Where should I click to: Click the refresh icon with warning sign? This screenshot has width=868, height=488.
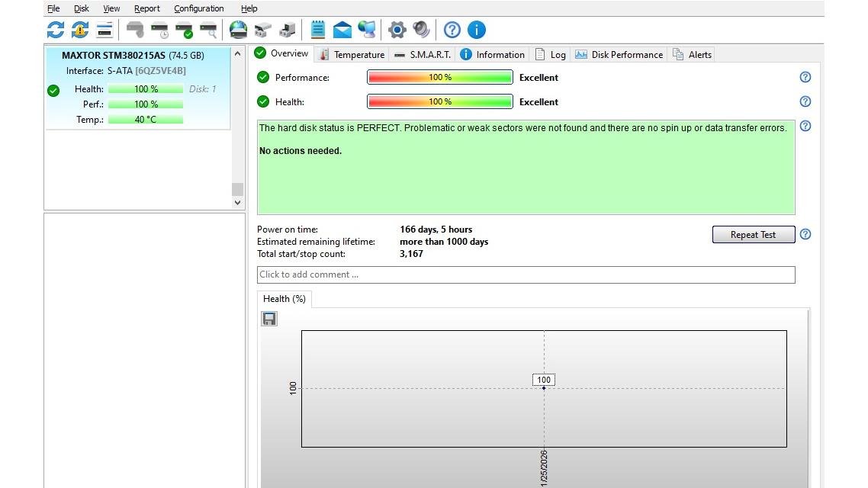(80, 30)
